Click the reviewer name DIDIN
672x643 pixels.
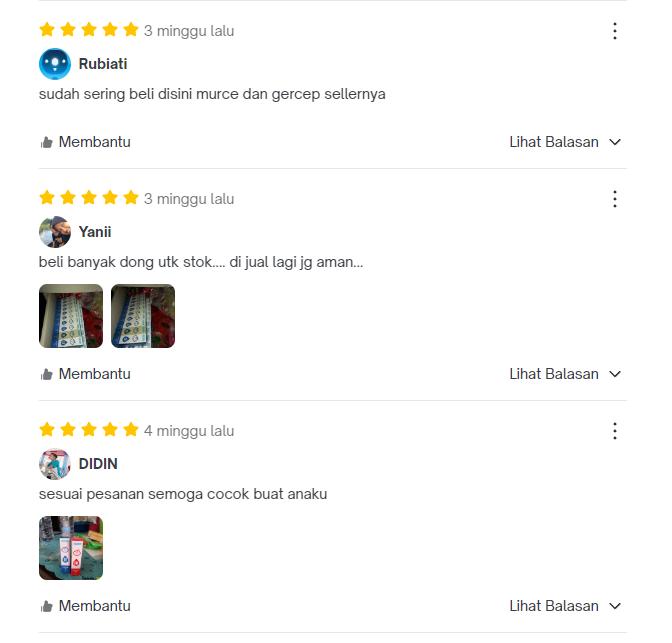(x=98, y=464)
